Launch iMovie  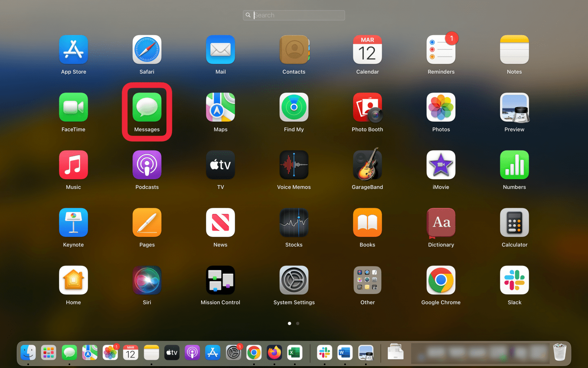tap(441, 165)
